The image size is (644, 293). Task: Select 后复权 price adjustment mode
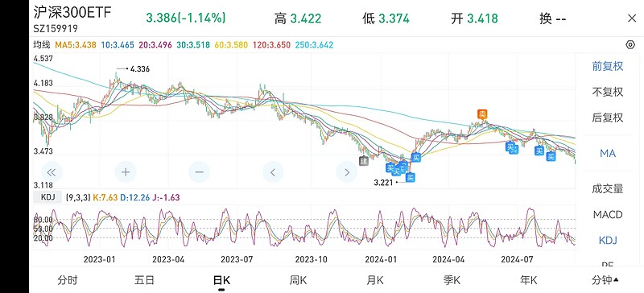608,118
